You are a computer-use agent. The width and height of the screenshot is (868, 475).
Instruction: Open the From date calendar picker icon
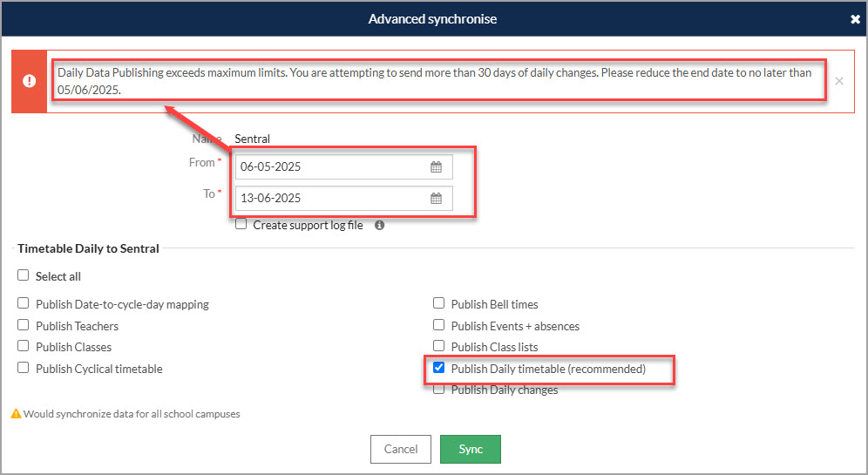tap(437, 166)
